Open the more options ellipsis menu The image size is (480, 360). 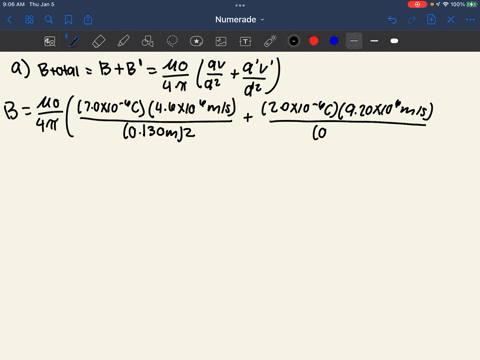tap(470, 20)
